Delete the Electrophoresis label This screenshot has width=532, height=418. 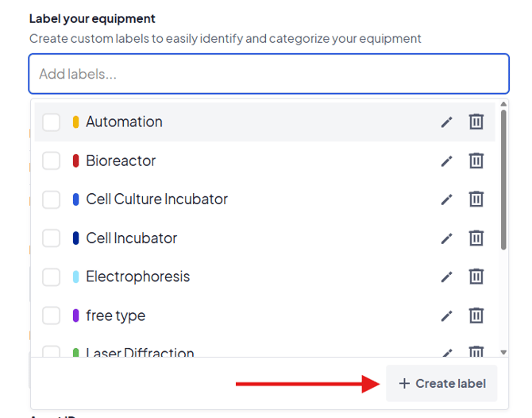[476, 277]
